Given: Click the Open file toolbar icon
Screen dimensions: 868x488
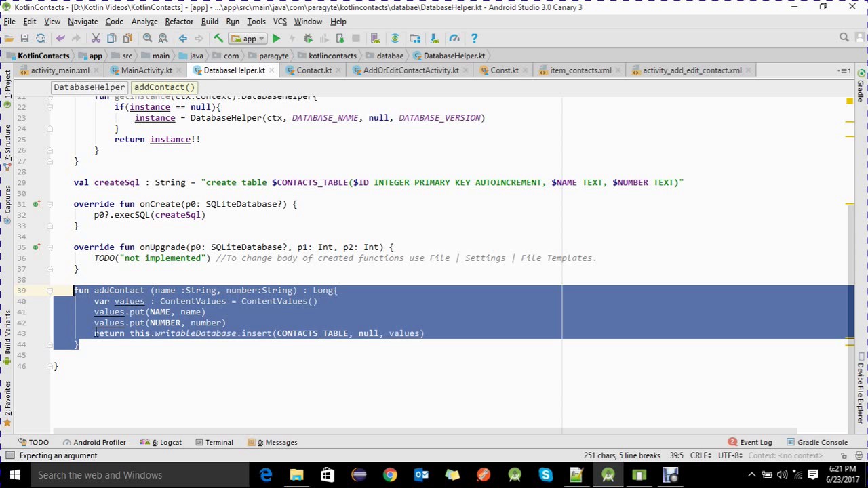Looking at the screenshot, I should click(9, 39).
